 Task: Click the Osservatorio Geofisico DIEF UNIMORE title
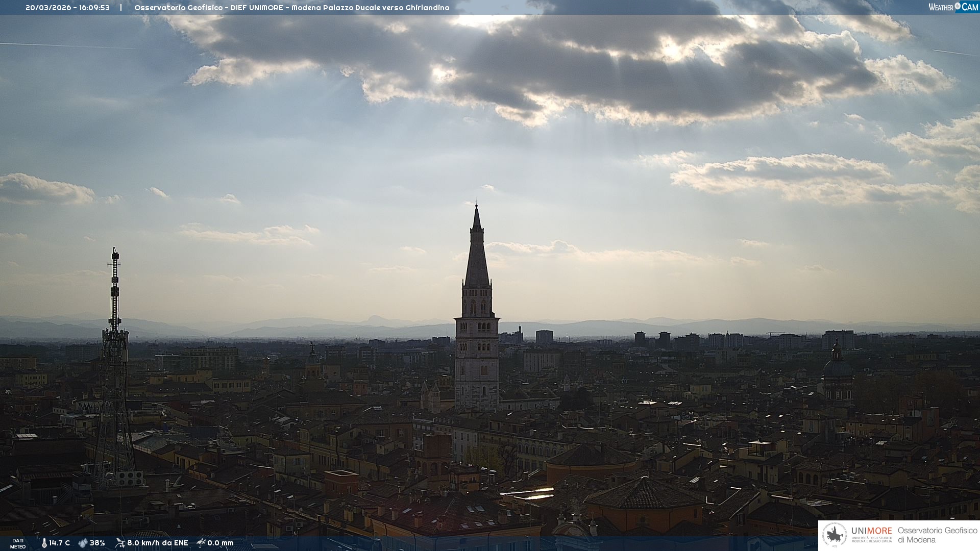tap(291, 8)
